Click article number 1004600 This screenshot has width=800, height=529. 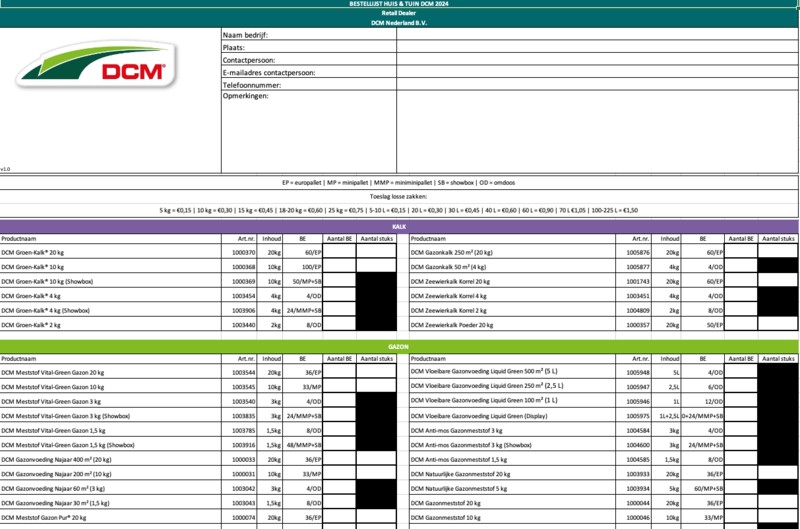pos(638,445)
